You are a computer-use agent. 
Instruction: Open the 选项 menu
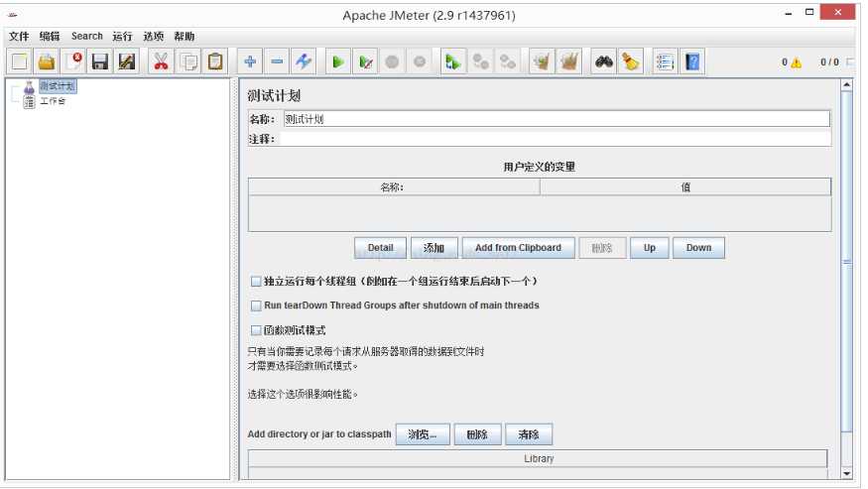point(154,36)
